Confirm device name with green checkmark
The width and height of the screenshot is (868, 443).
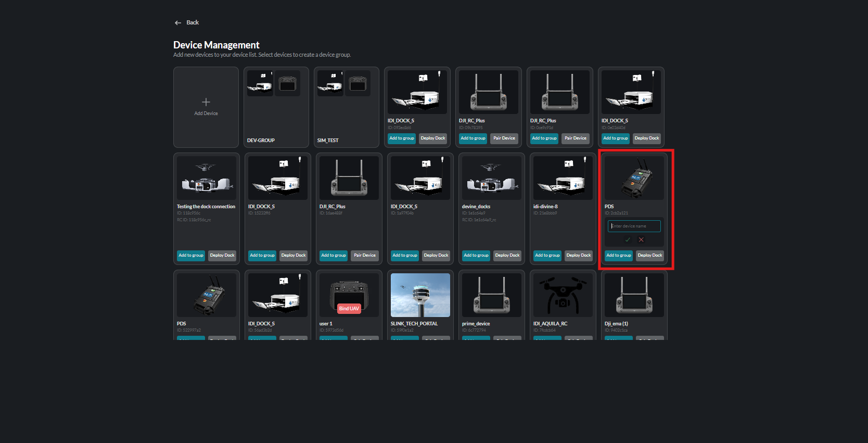coord(628,239)
